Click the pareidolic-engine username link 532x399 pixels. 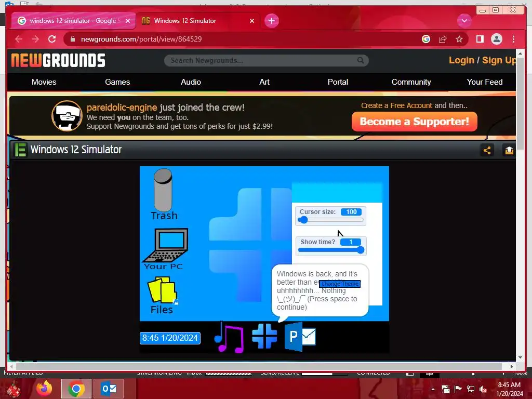click(x=122, y=108)
